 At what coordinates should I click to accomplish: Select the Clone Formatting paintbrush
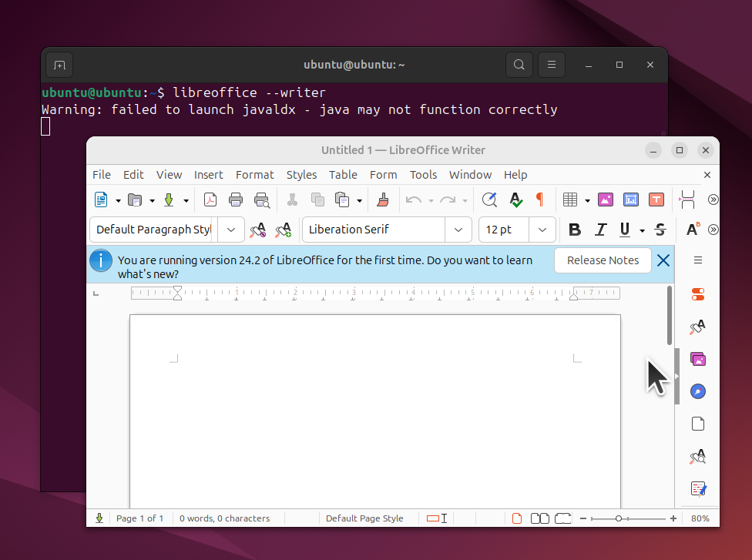click(383, 200)
